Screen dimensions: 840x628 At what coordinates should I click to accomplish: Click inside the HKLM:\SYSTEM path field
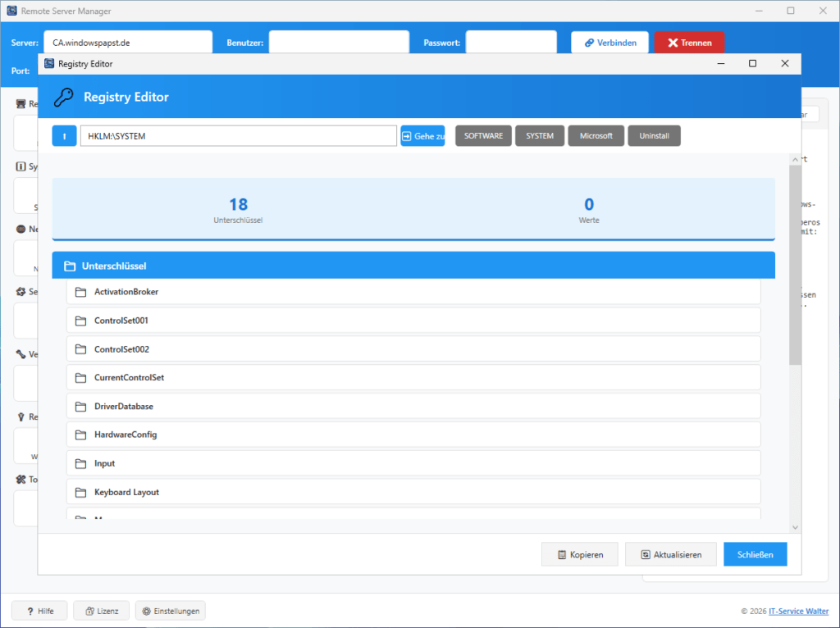[238, 135]
